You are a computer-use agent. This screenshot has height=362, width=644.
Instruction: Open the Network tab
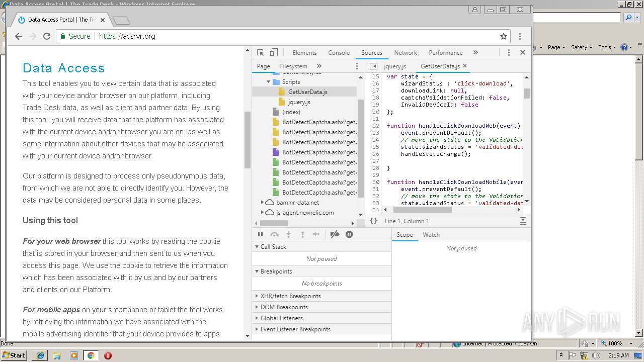[406, 53]
